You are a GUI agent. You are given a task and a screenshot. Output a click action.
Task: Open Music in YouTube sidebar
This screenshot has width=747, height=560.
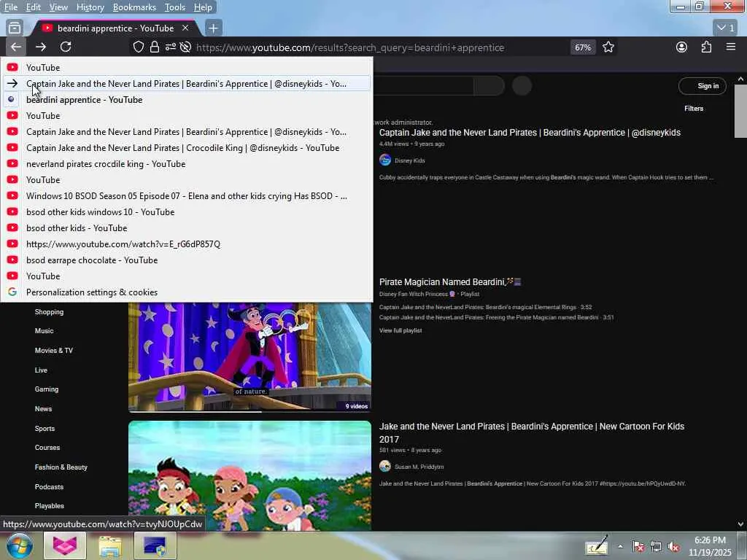pyautogui.click(x=44, y=330)
